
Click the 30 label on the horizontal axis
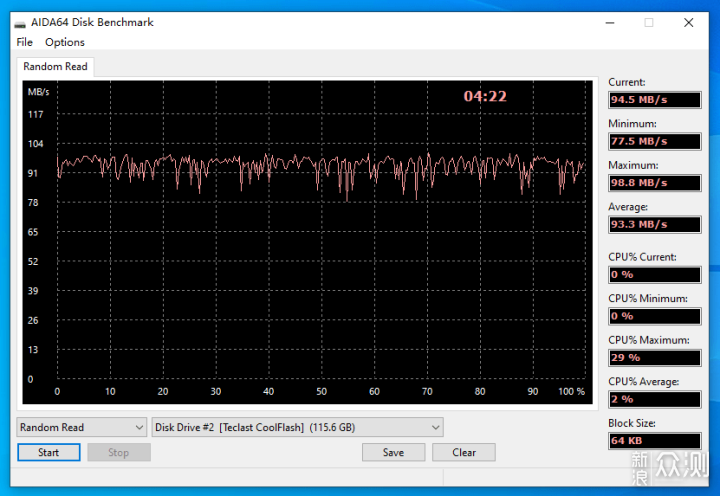pyautogui.click(x=216, y=391)
